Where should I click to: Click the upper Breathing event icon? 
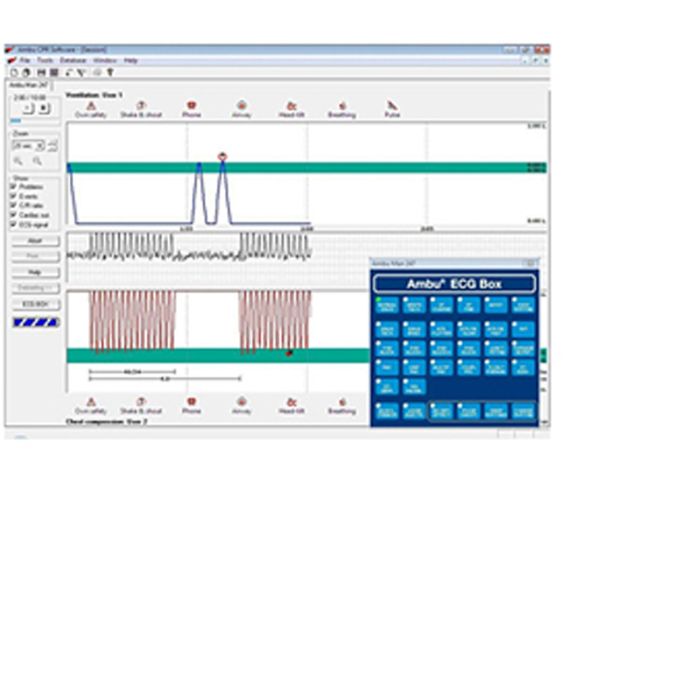[x=342, y=106]
